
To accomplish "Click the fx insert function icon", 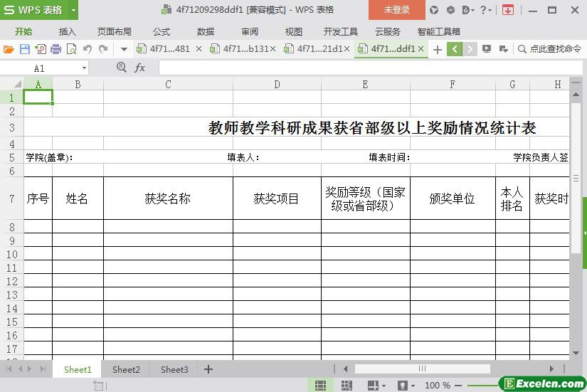I will click(x=139, y=68).
